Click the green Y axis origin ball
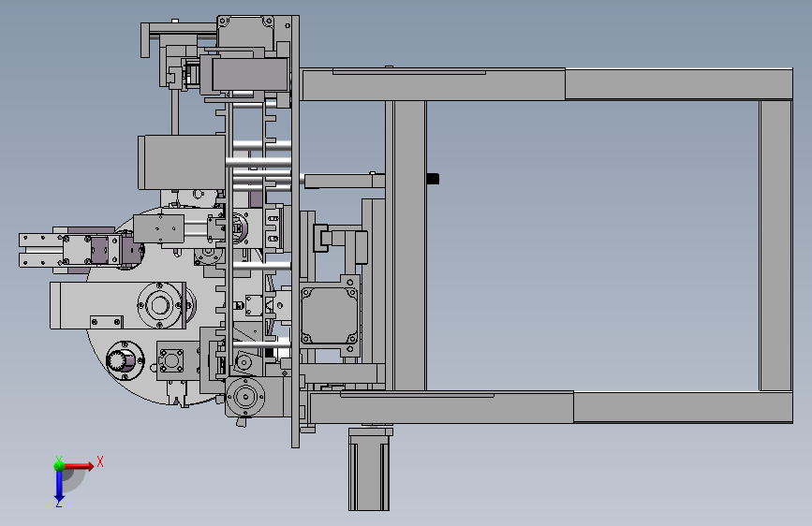The image size is (812, 526). pos(59,465)
